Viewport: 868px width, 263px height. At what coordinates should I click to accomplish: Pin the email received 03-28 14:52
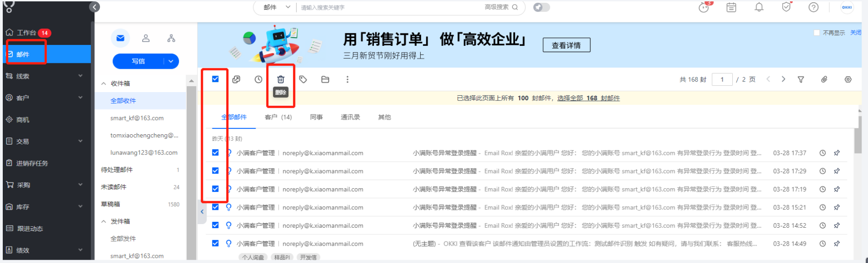(837, 225)
